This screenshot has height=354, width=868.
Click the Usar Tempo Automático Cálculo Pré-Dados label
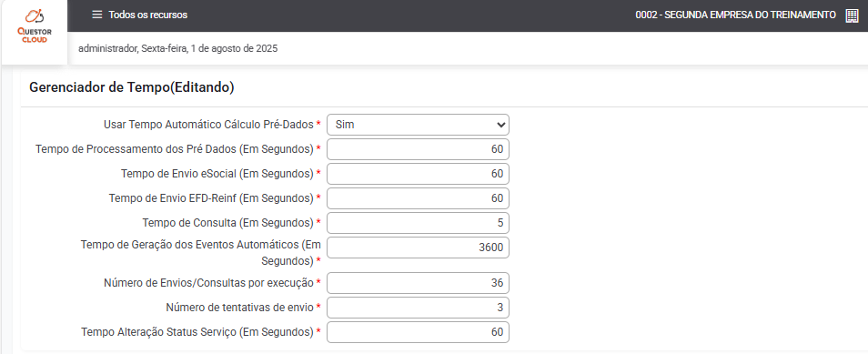(x=208, y=125)
